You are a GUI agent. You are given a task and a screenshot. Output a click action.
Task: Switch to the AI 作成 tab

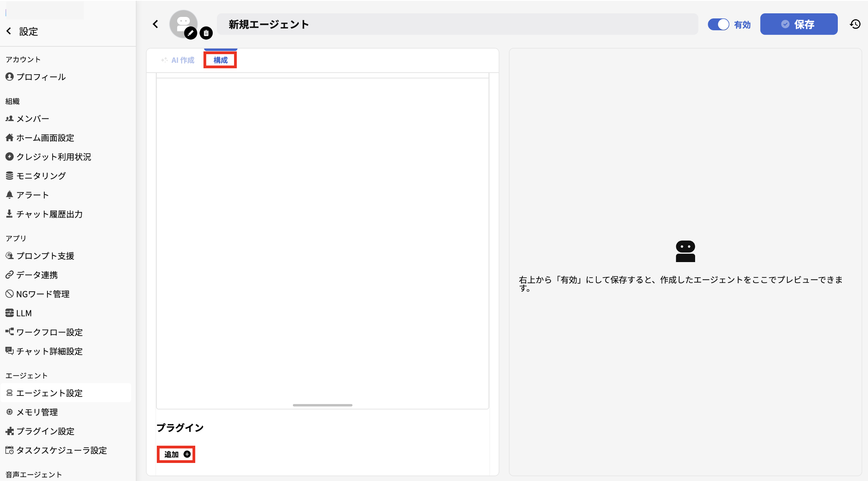[x=178, y=60]
